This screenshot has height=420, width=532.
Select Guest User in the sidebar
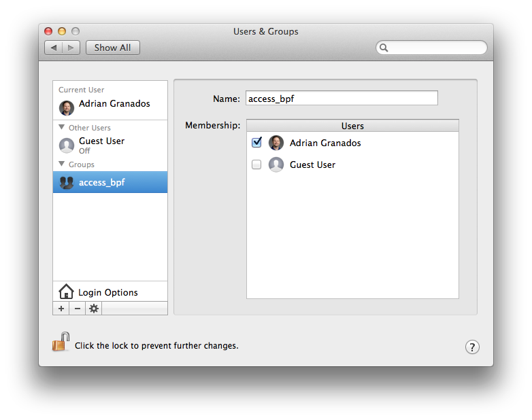tap(110, 145)
